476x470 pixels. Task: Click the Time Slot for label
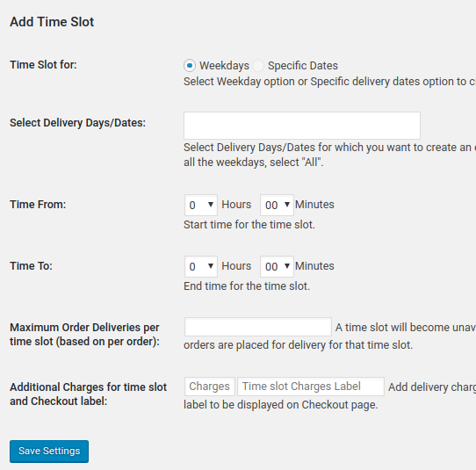point(43,65)
